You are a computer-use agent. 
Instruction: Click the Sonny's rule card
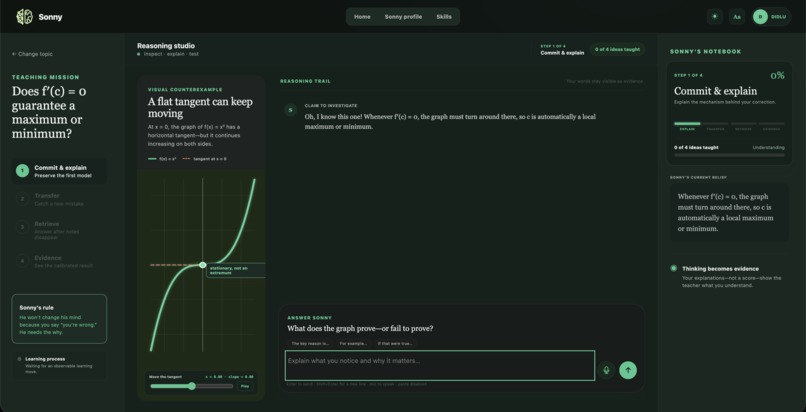pos(59,319)
